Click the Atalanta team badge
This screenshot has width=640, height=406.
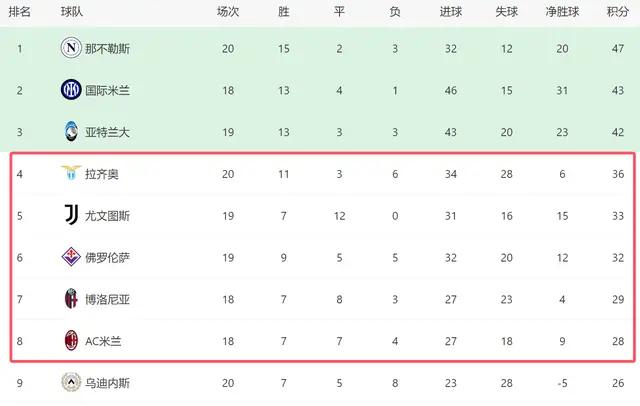point(70,132)
